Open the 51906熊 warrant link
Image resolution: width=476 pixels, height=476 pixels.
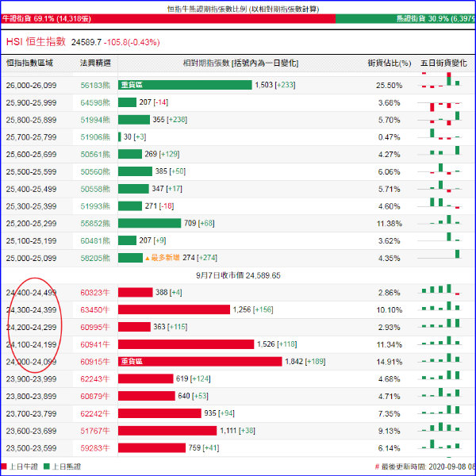(95, 137)
